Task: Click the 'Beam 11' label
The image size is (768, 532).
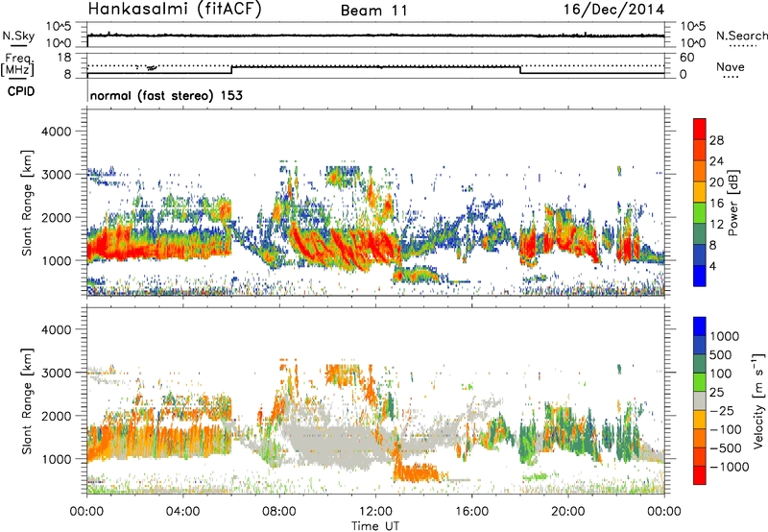Action: coord(374,11)
